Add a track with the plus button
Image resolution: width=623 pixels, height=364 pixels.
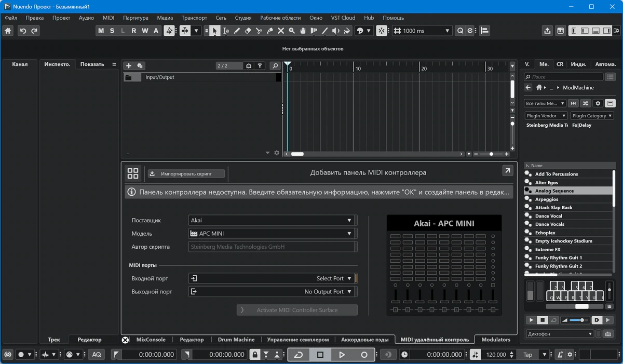click(129, 66)
